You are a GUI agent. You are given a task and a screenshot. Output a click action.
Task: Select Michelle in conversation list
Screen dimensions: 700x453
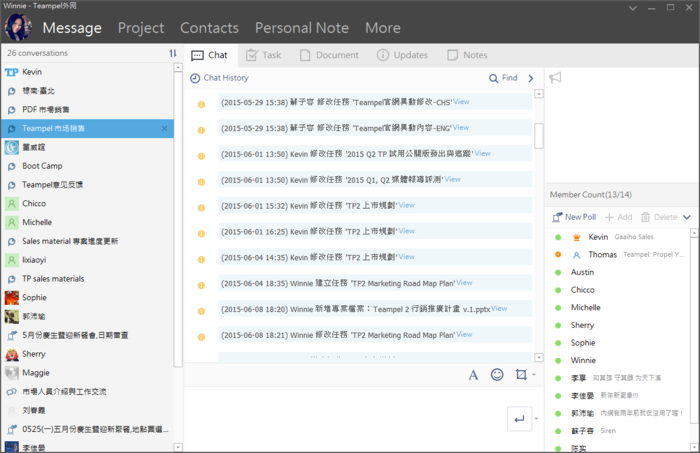point(88,222)
